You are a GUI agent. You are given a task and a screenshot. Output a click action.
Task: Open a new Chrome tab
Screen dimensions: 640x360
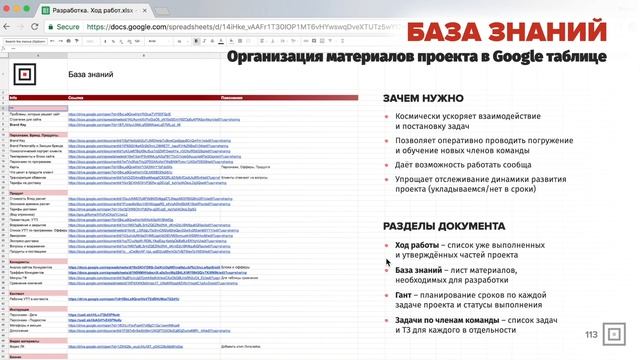click(162, 11)
